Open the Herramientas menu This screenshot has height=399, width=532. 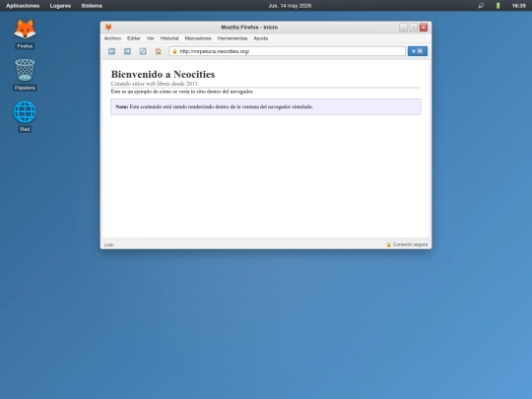tap(233, 38)
